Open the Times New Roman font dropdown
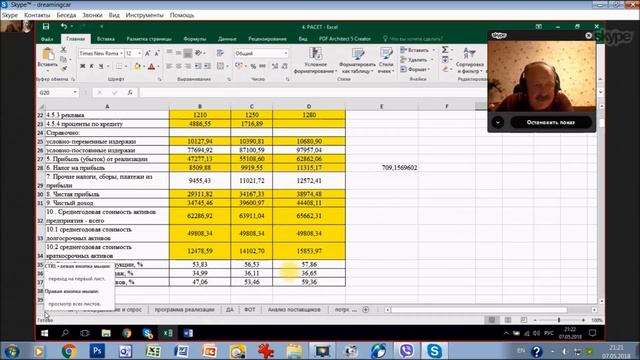 [x=122, y=53]
